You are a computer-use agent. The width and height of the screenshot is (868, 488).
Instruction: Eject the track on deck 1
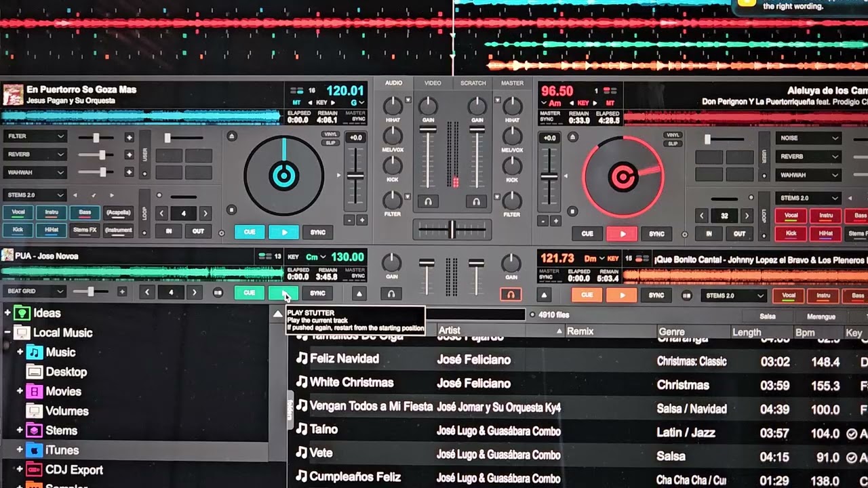click(x=232, y=136)
